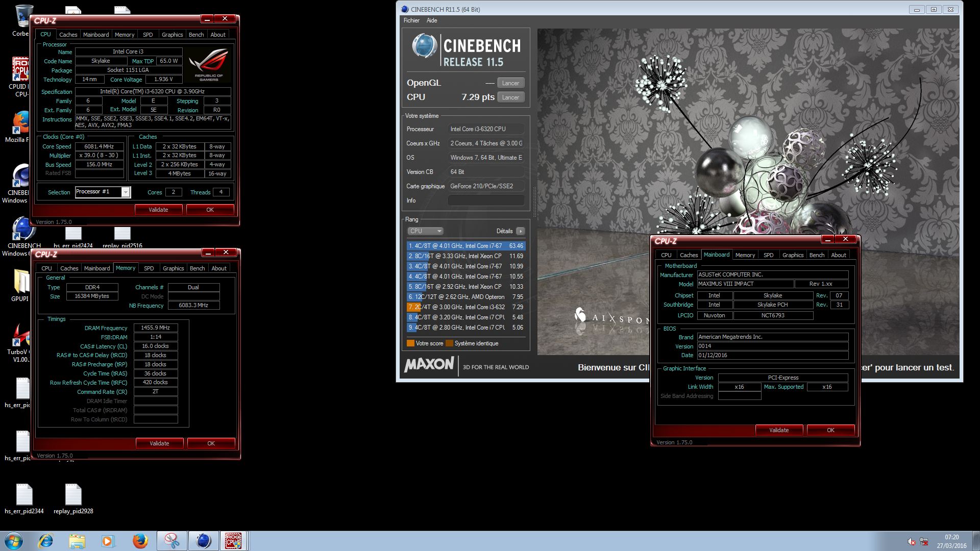Click the network status icon in the tray

(x=924, y=541)
